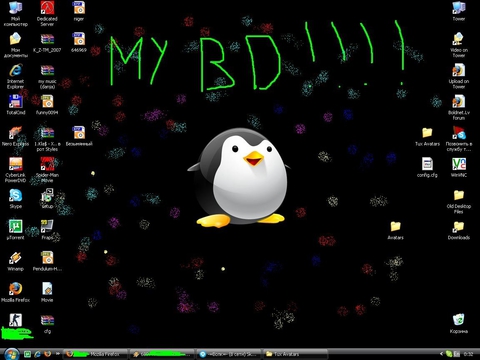The width and height of the screenshot is (480, 360).
Task: Select the cfg archive icon
Action: pos(47,324)
